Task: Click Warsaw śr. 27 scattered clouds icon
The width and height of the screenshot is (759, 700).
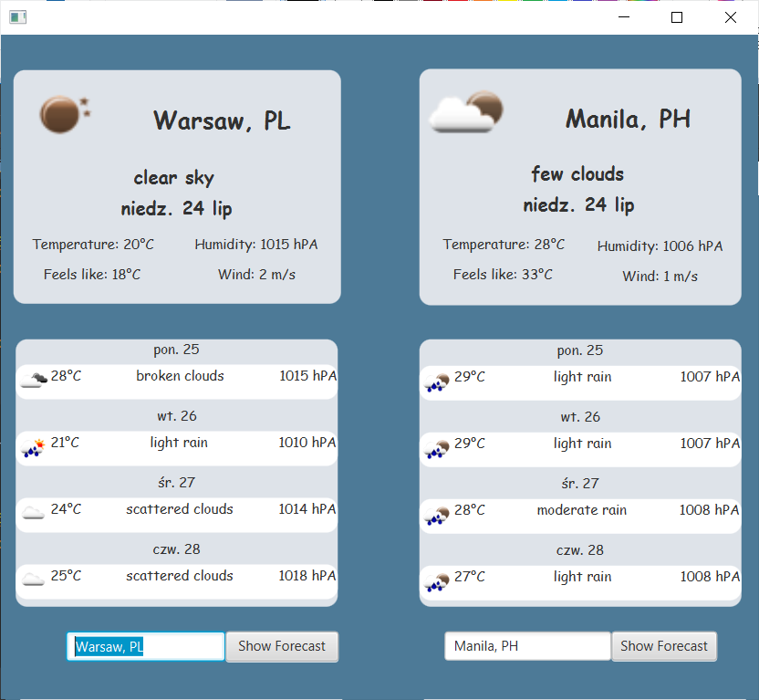Action: coord(33,513)
